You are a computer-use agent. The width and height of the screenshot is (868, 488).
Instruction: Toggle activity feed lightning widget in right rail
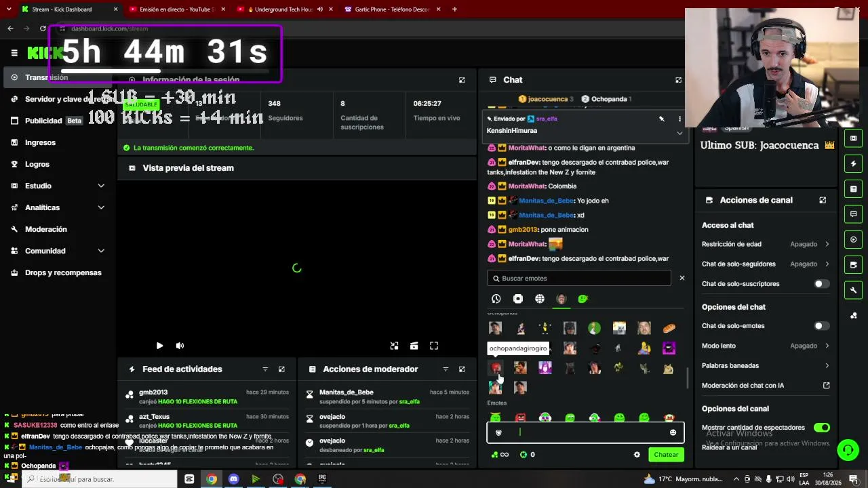(x=853, y=163)
